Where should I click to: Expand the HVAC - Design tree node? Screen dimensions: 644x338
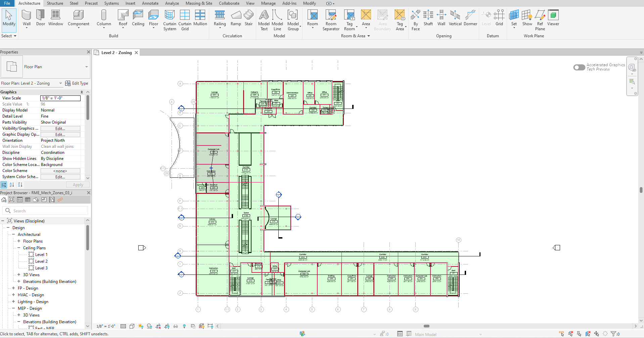(13, 295)
